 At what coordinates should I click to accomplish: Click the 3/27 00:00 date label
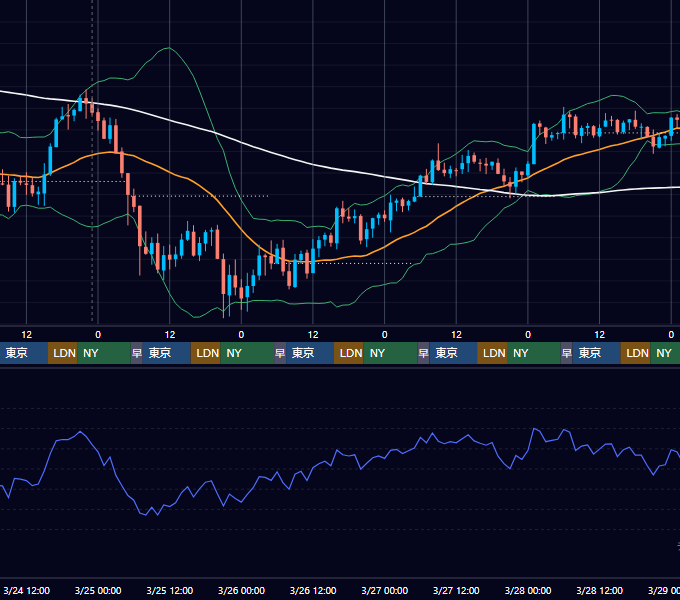click(385, 590)
